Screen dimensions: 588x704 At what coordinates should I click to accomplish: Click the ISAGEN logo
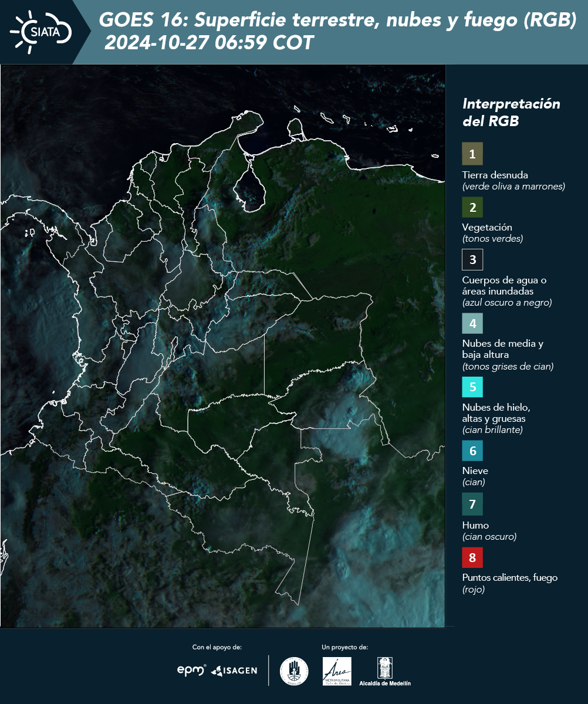point(234,670)
